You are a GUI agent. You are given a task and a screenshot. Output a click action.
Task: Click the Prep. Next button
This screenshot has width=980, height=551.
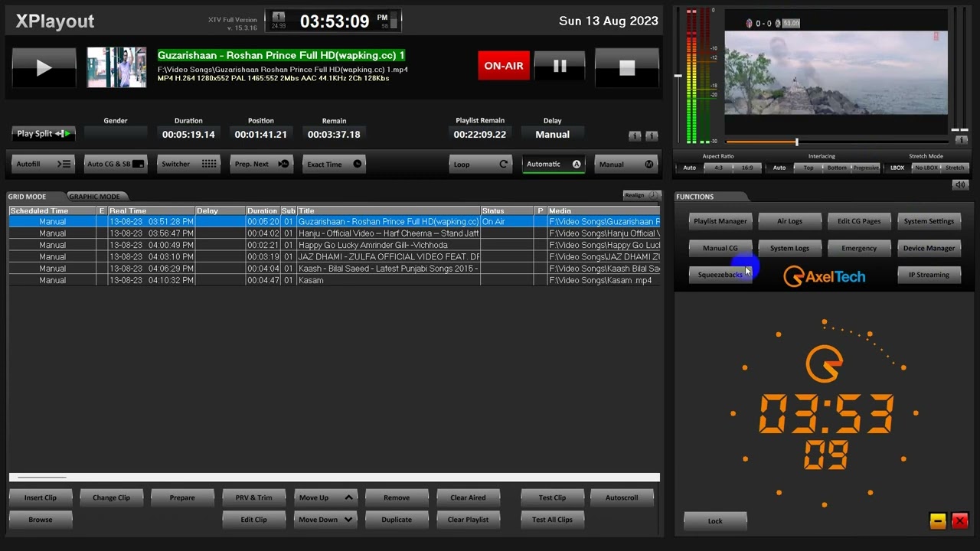261,164
